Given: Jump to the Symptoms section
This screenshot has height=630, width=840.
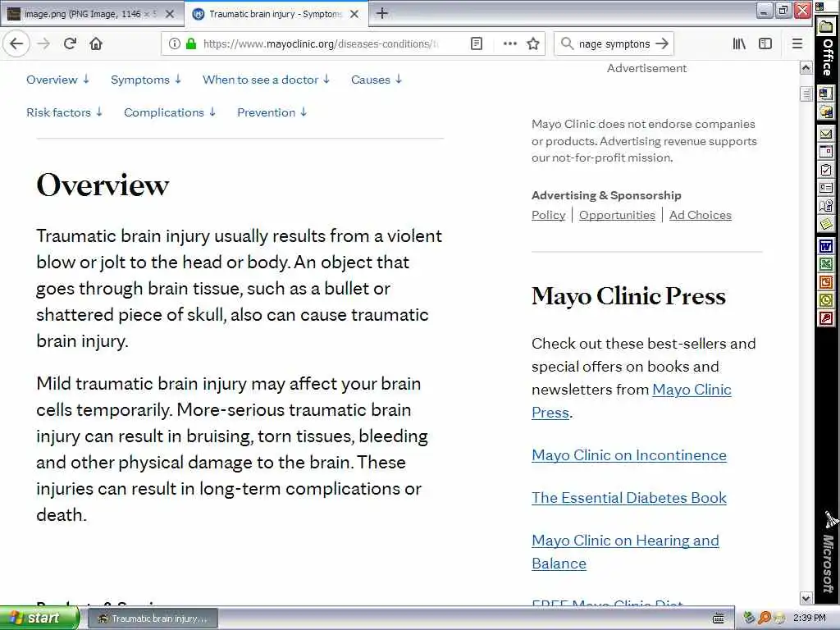Looking at the screenshot, I should [x=146, y=80].
